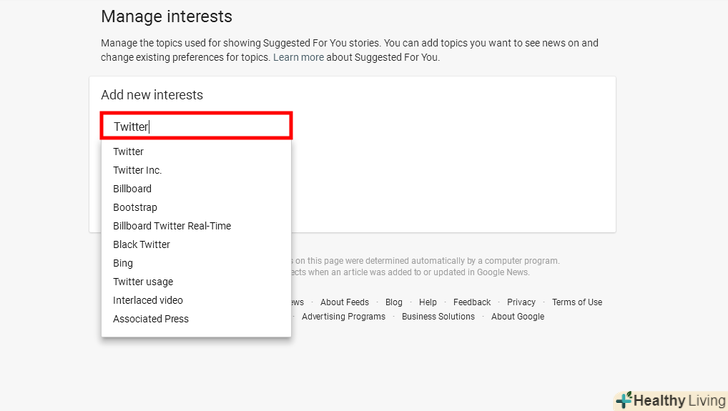The width and height of the screenshot is (728, 411).
Task: Select 'Bootstrap' in the suggestion list
Action: [x=135, y=207]
